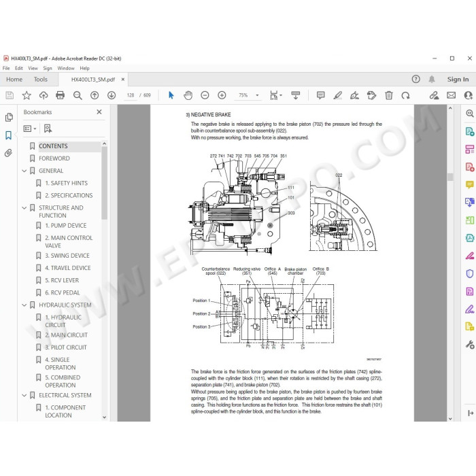Collapse ELECTRICAL SYSTEM bookmark section
This screenshot has width=476, height=476.
point(24,395)
